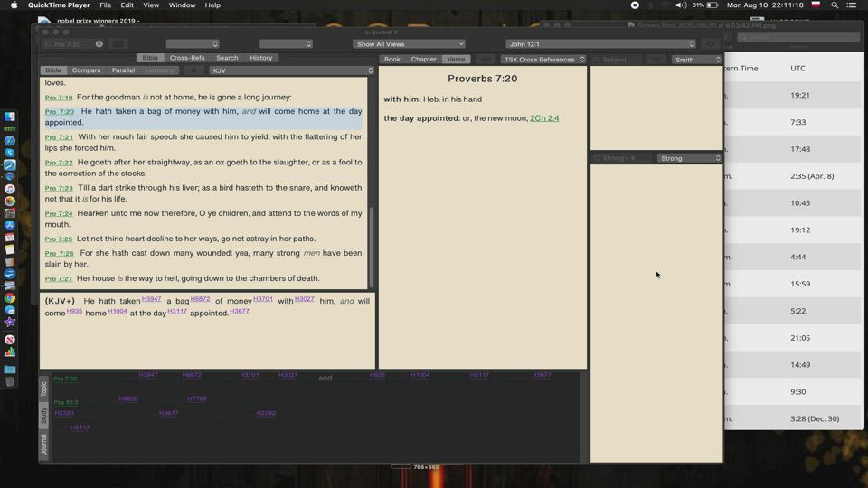Open TSK Cross References commentary dropdown
The height and width of the screenshot is (488, 868).
tap(543, 60)
